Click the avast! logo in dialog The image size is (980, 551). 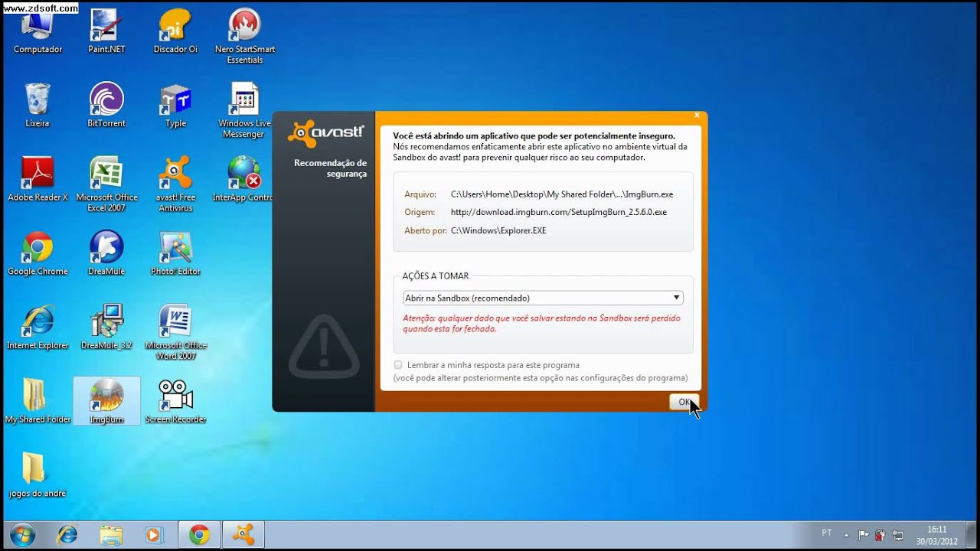[x=325, y=133]
